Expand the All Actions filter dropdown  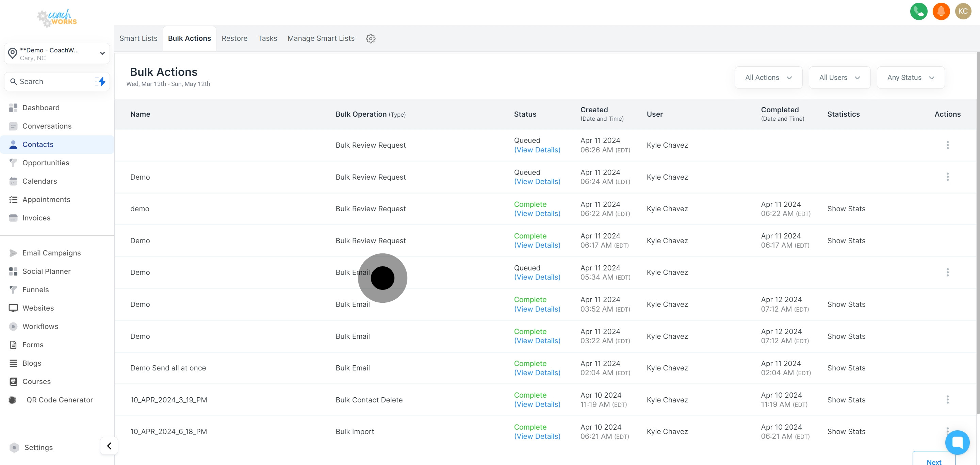(x=768, y=78)
